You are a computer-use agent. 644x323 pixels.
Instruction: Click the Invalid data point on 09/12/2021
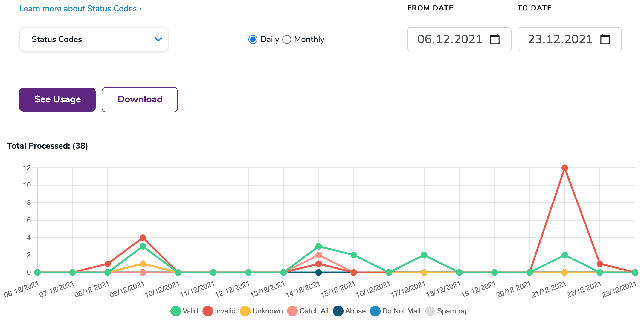tap(143, 238)
